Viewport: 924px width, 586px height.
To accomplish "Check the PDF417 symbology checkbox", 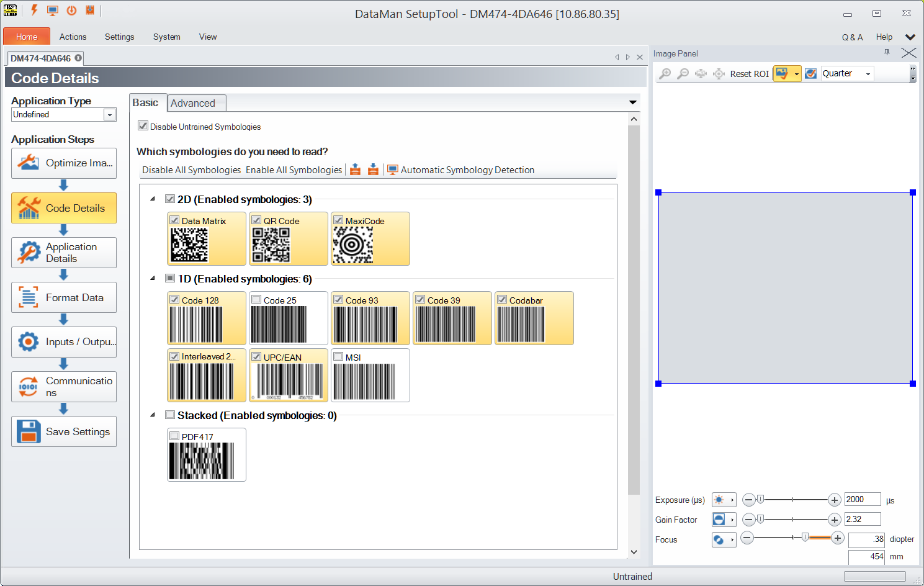I will [174, 436].
